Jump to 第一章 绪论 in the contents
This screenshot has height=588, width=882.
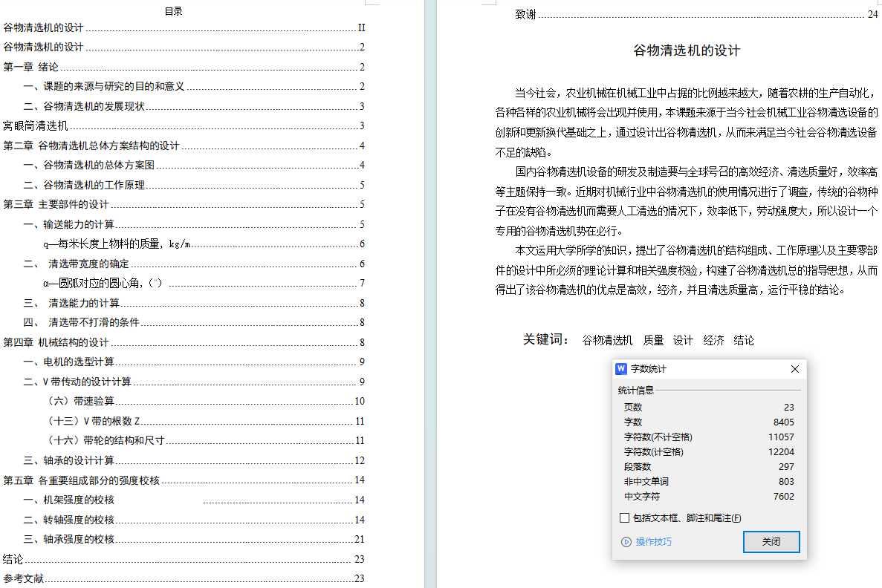[31, 67]
